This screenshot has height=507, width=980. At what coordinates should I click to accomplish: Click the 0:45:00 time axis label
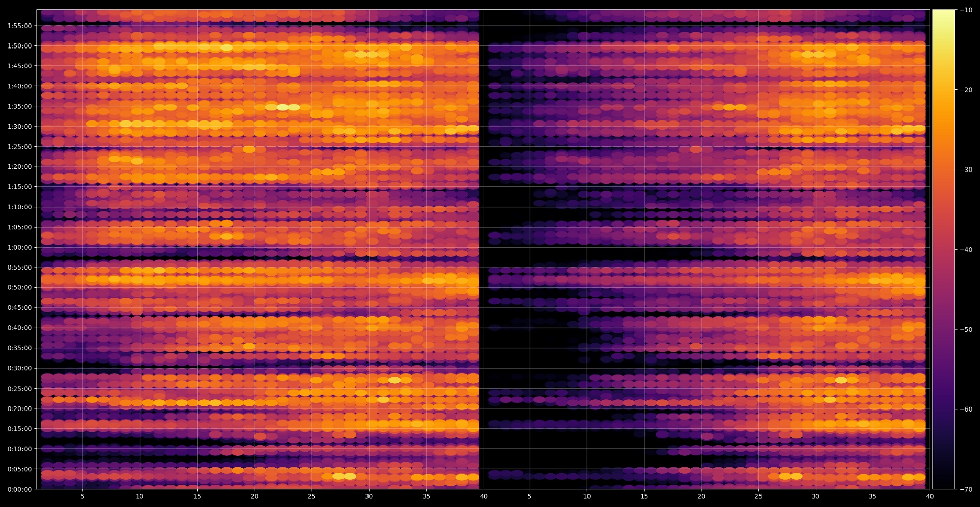(19, 308)
